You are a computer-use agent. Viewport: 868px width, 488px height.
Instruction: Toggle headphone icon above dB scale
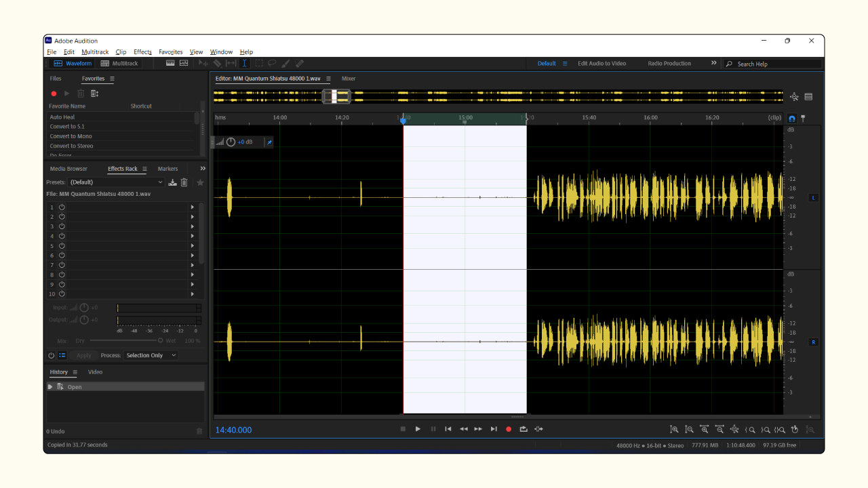point(791,118)
